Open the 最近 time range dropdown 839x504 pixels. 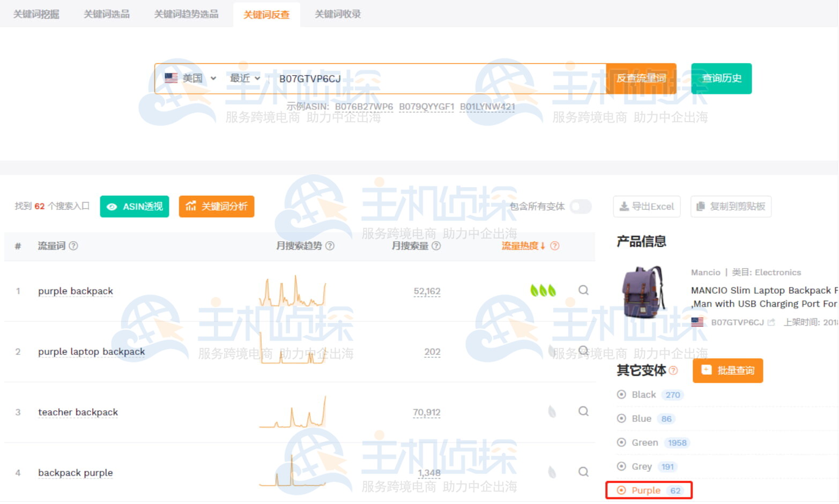pyautogui.click(x=243, y=78)
